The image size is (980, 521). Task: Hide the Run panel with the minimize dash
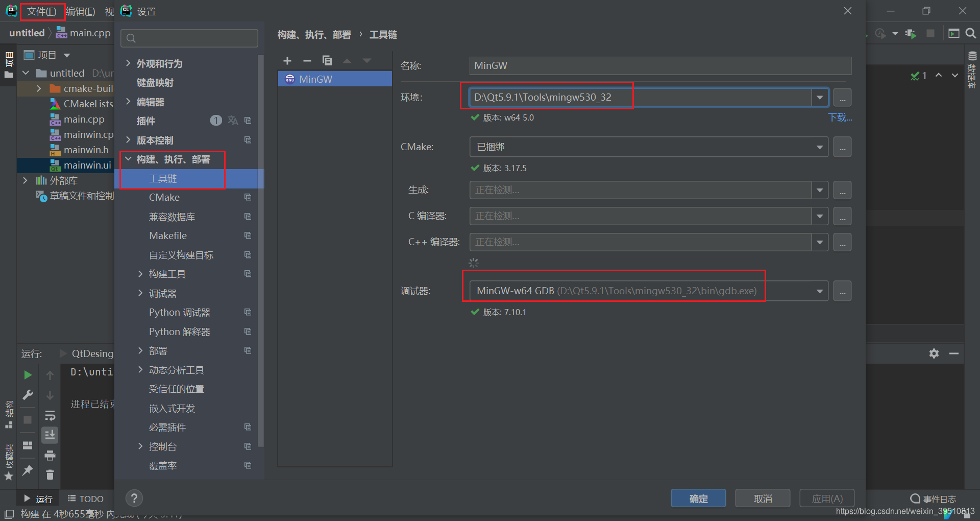point(954,353)
